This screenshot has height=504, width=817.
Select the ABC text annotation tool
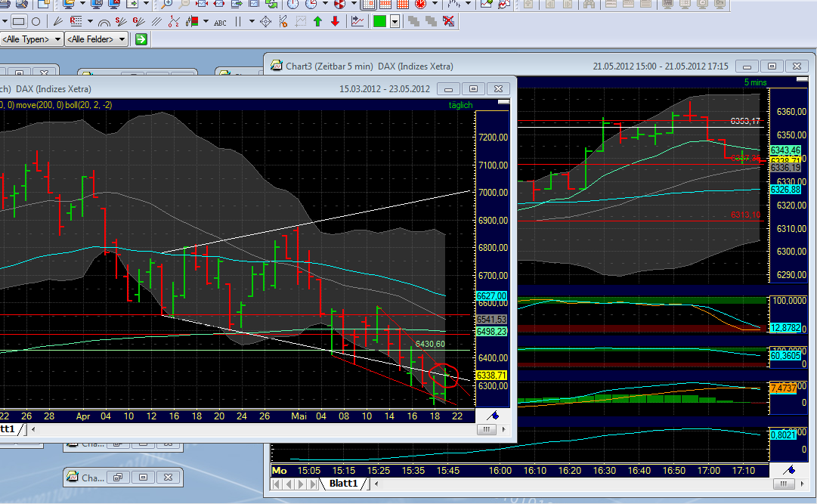tap(221, 21)
